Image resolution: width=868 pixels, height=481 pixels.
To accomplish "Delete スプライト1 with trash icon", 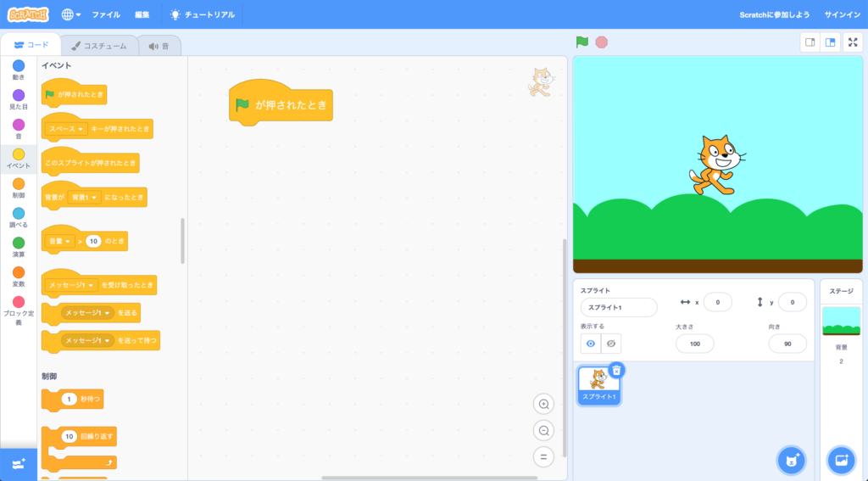I will pos(617,370).
